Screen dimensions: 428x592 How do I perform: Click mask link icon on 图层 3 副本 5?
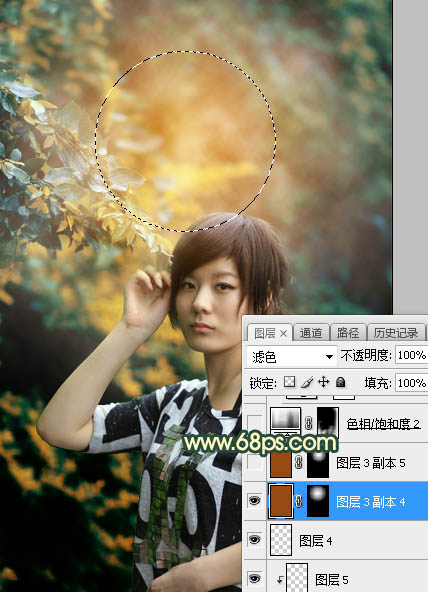[x=299, y=462]
